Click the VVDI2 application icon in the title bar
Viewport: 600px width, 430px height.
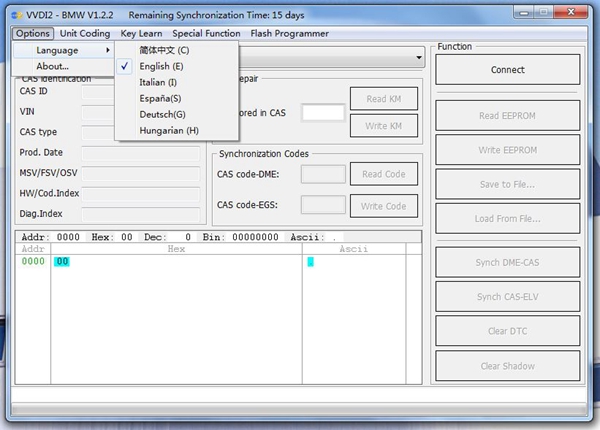click(x=17, y=15)
